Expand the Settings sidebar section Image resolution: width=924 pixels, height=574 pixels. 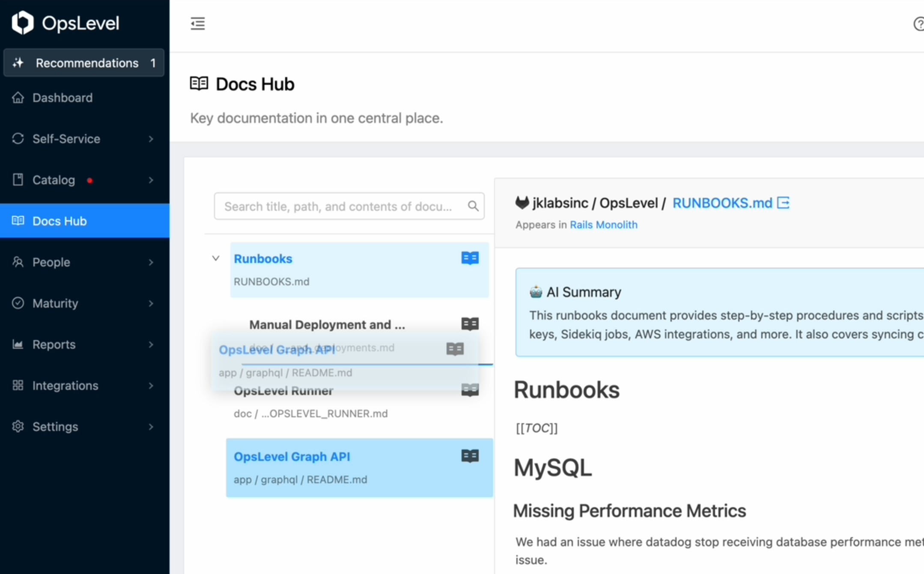click(151, 427)
